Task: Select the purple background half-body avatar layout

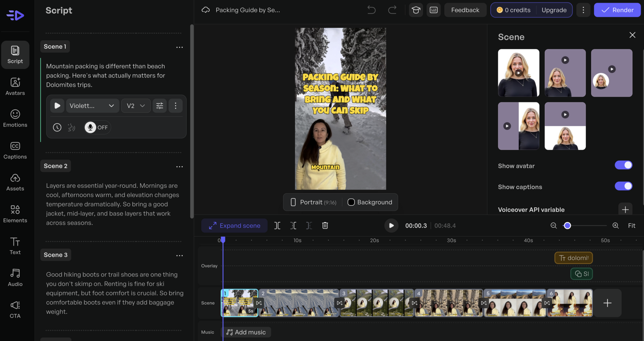Action: 565,73
